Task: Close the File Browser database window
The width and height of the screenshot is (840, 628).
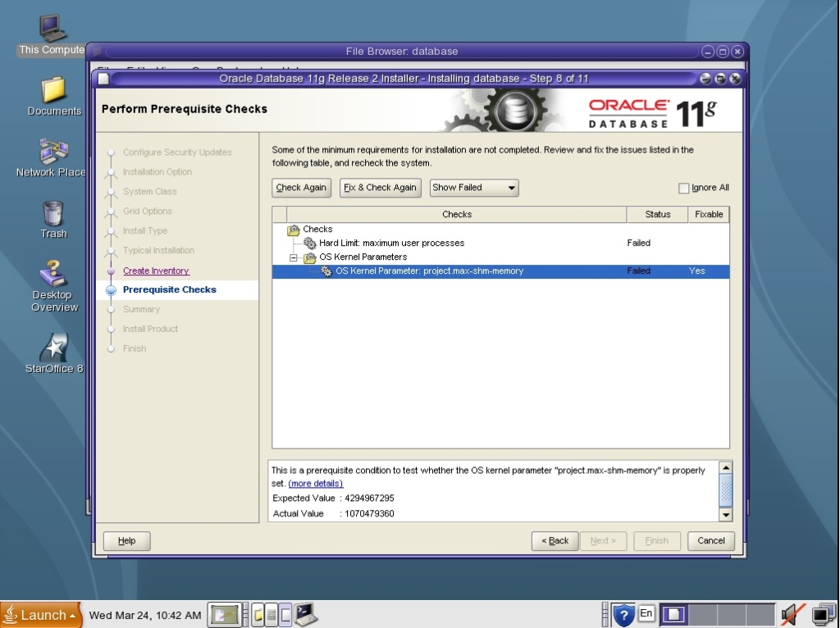Action: pyautogui.click(x=737, y=52)
